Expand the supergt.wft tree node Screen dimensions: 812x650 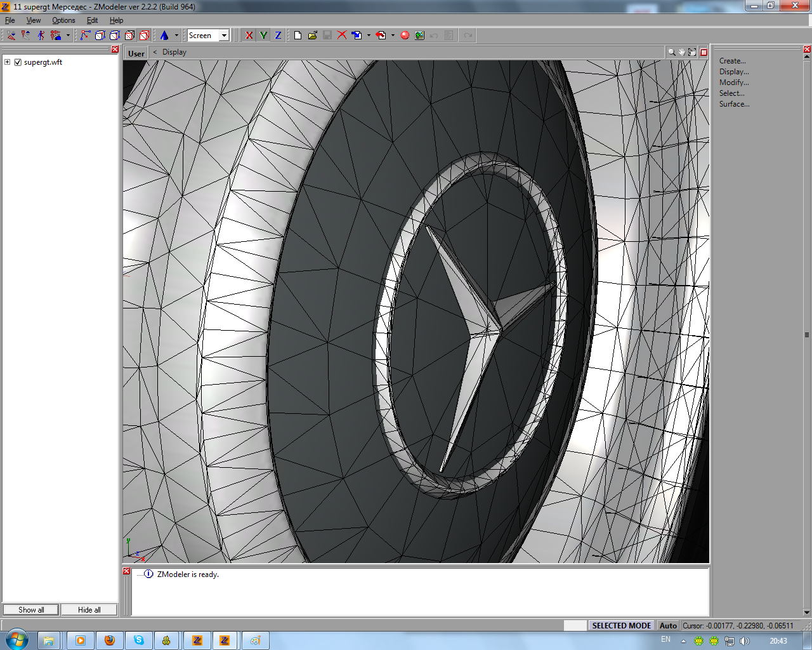7,62
